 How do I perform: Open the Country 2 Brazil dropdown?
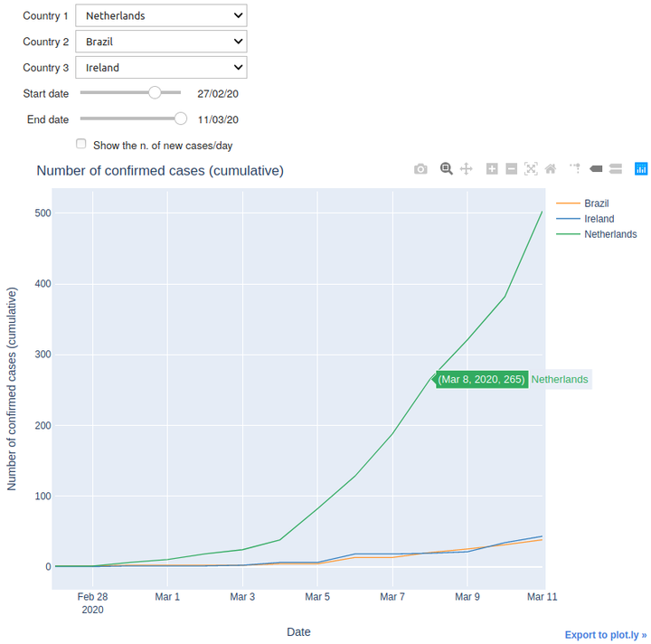click(x=161, y=42)
